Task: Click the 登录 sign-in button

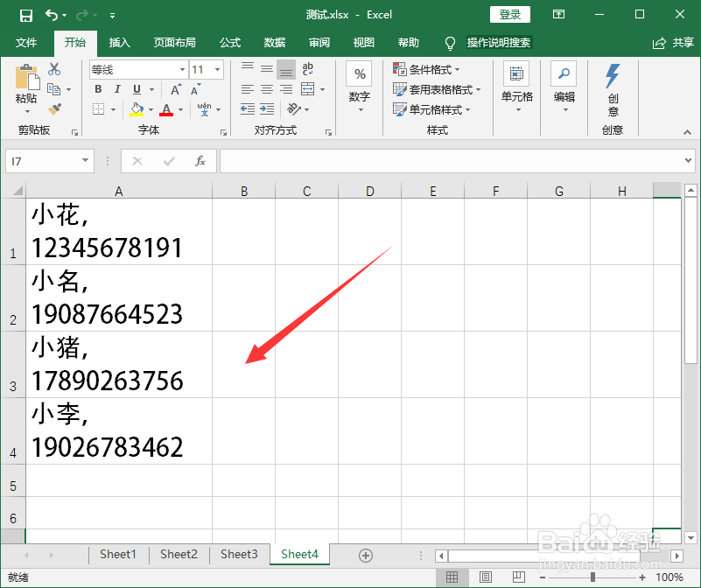Action: (x=509, y=14)
